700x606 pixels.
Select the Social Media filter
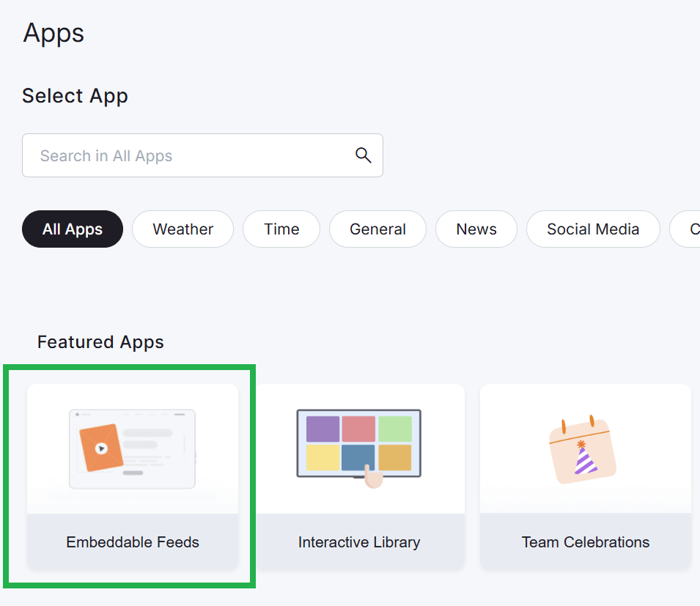[x=592, y=229]
